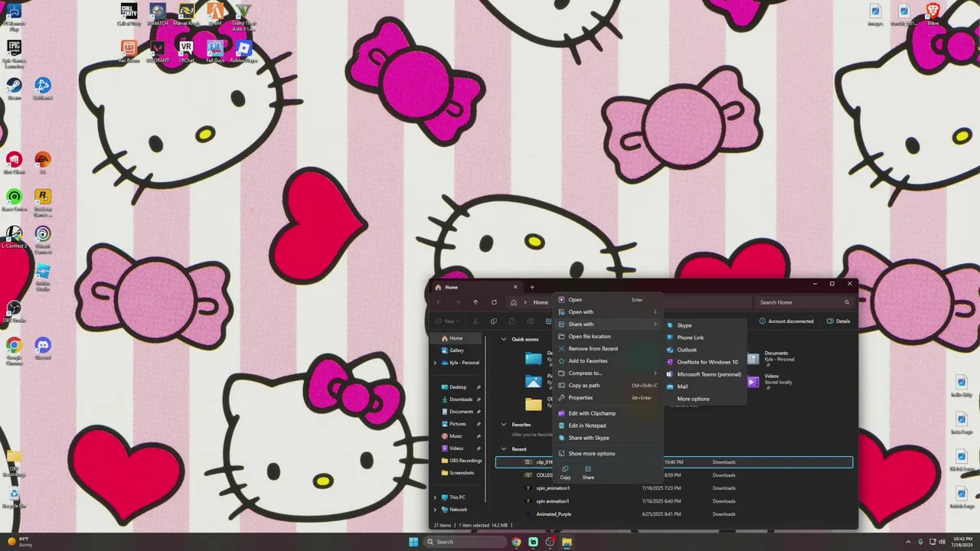The width and height of the screenshot is (980, 551).
Task: Select the Roblox Studio desktop shortcut
Action: pyautogui.click(x=43, y=277)
